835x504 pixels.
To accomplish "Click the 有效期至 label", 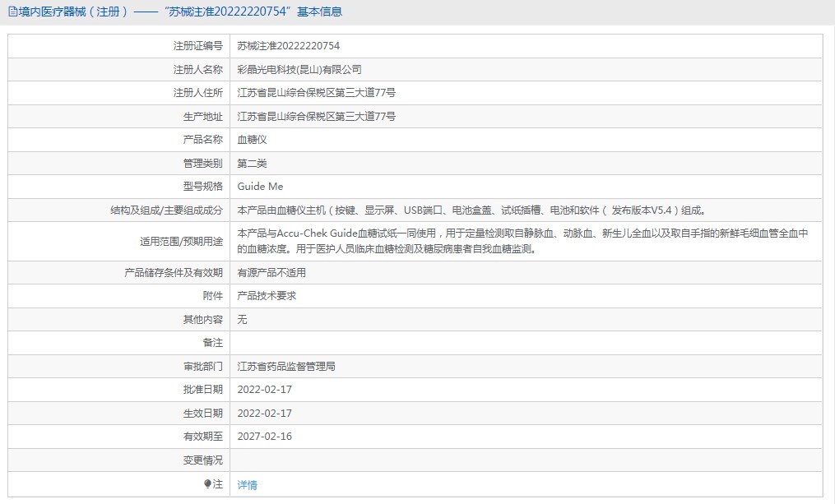I will click(x=203, y=437).
